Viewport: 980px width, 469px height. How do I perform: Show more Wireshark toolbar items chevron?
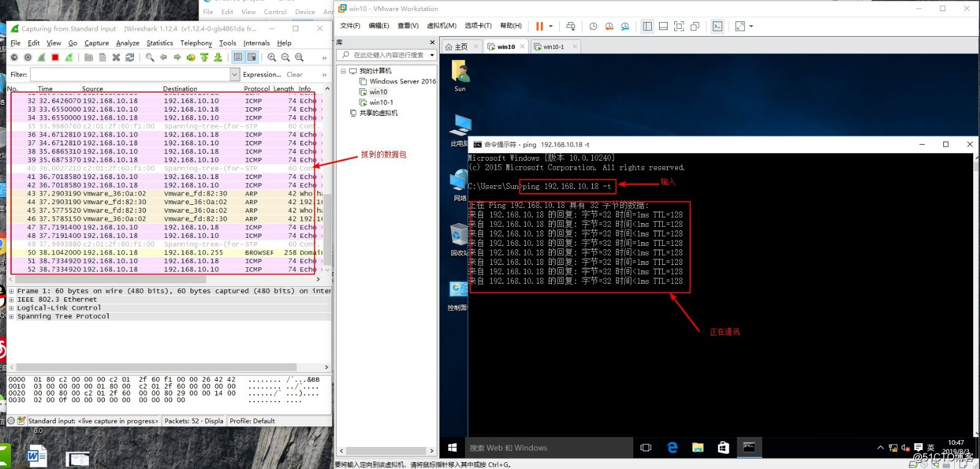click(x=324, y=58)
